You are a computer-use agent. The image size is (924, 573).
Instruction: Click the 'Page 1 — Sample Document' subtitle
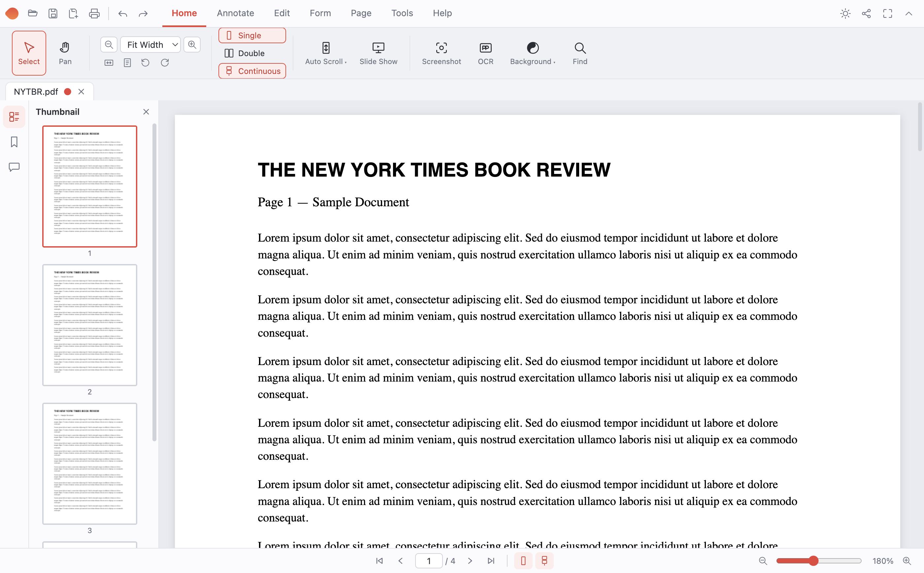(x=333, y=202)
